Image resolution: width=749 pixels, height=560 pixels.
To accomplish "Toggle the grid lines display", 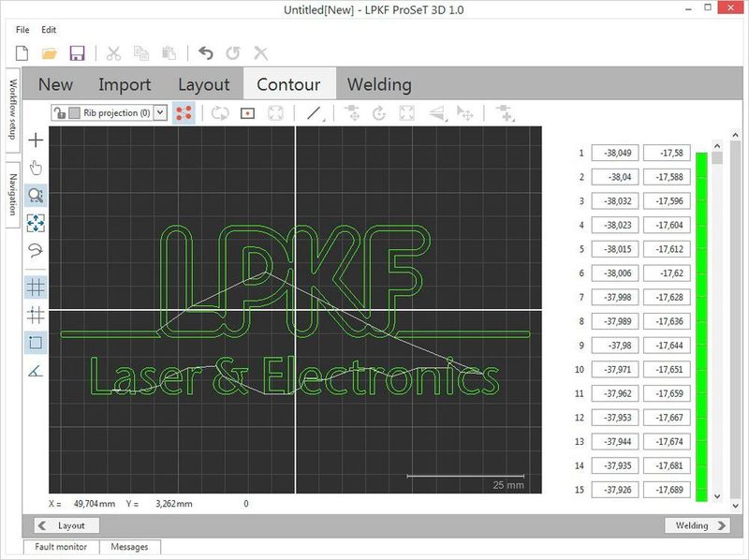I will pyautogui.click(x=36, y=287).
